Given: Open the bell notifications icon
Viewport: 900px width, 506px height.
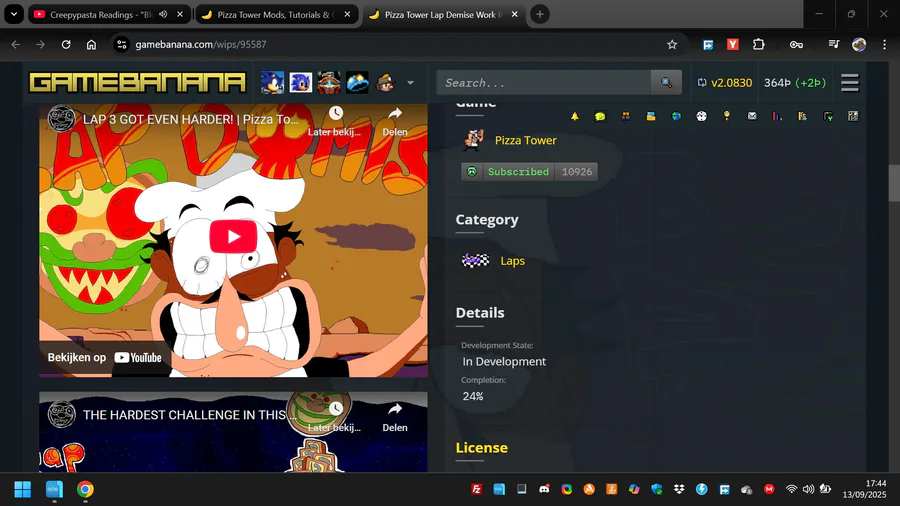Looking at the screenshot, I should coord(575,116).
